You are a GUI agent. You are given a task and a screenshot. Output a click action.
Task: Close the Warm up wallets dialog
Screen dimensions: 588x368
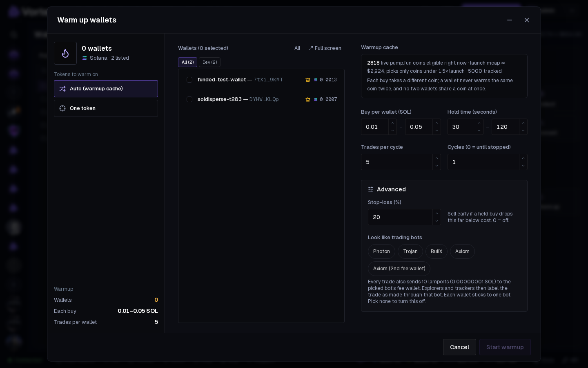tap(527, 20)
